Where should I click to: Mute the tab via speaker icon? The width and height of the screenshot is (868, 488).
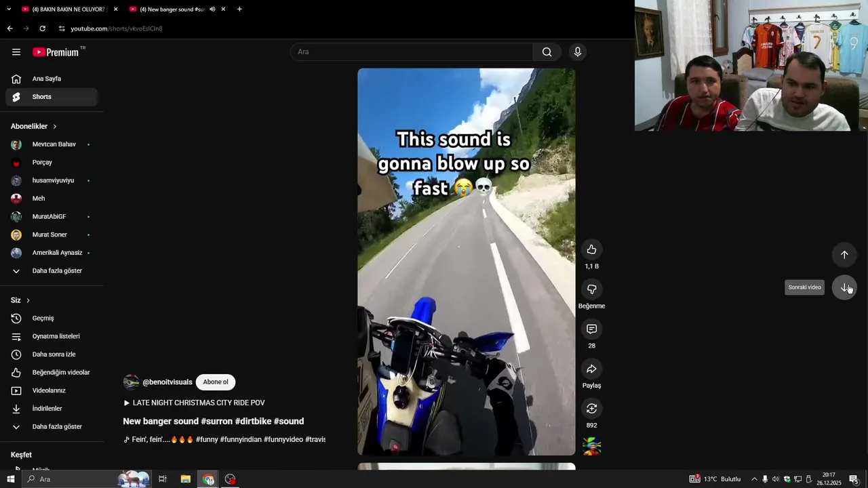click(212, 9)
